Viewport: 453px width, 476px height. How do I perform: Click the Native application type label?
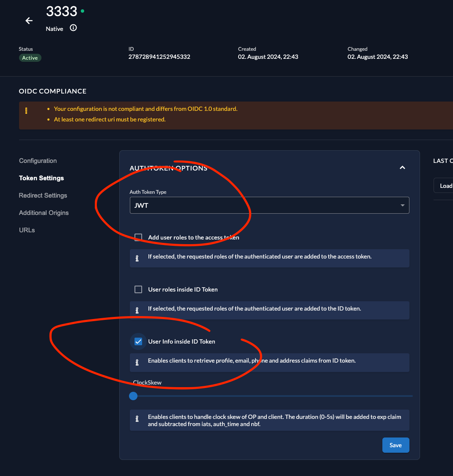55,29
